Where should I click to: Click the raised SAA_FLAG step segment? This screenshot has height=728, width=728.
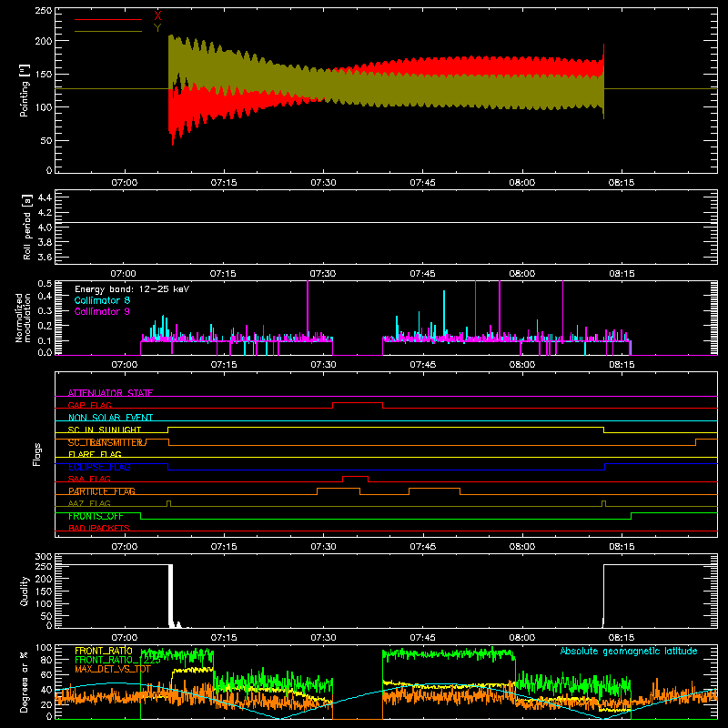[x=355, y=477]
